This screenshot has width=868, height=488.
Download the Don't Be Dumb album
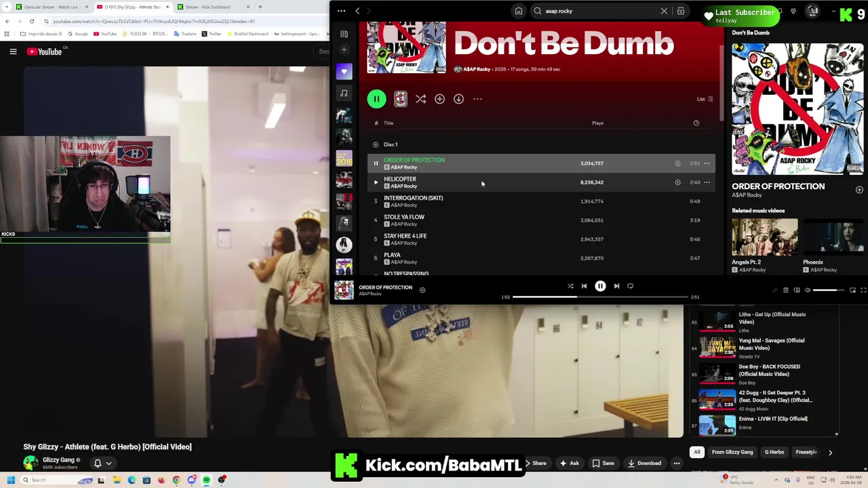click(x=458, y=99)
